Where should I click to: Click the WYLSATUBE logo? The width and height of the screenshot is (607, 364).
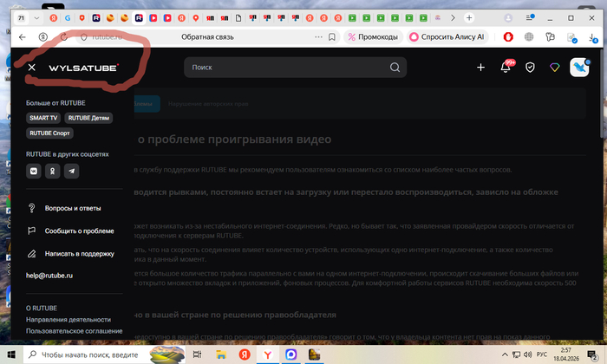point(83,68)
